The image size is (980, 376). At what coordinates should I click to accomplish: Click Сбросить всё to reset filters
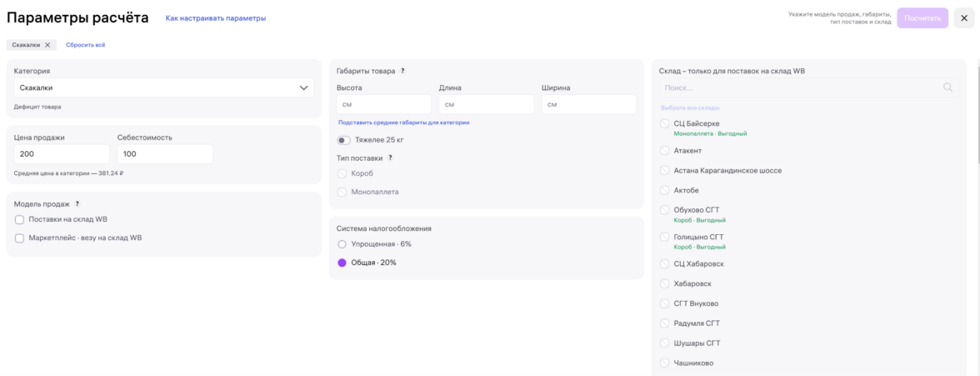pyautogui.click(x=86, y=45)
